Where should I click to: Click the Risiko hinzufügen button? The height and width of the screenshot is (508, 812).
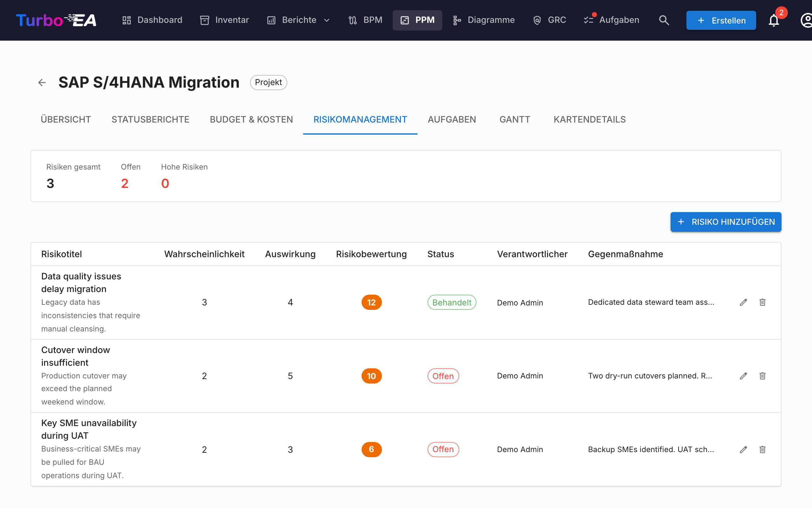(726, 222)
